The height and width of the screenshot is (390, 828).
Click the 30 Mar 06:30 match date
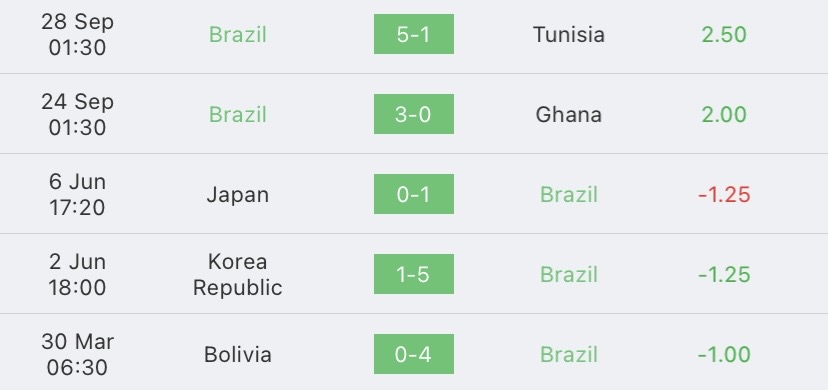pyautogui.click(x=78, y=354)
